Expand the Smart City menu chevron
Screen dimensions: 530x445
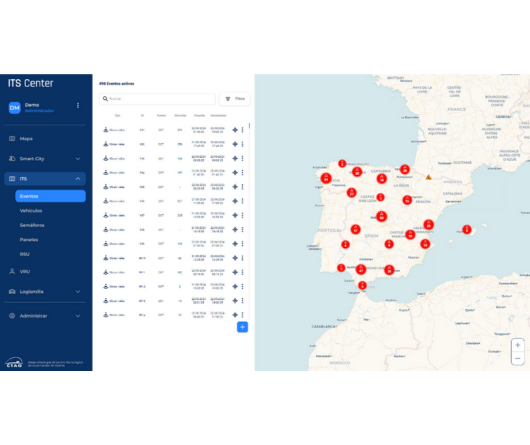(x=78, y=158)
